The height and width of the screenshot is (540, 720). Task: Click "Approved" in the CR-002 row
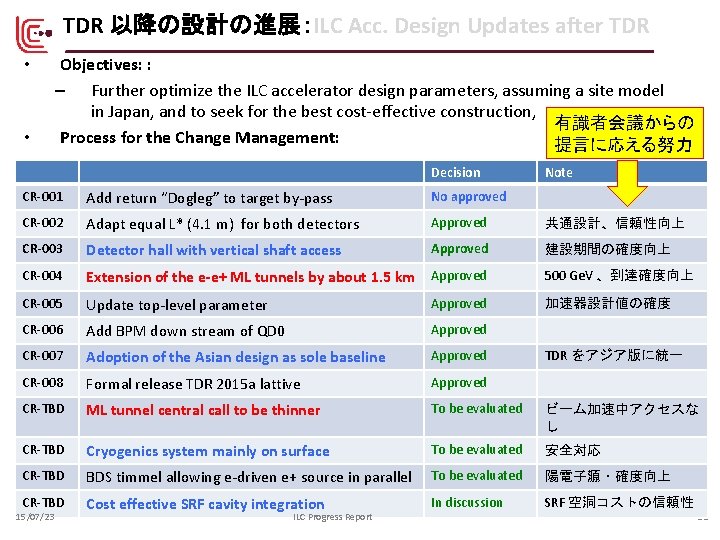459,223
